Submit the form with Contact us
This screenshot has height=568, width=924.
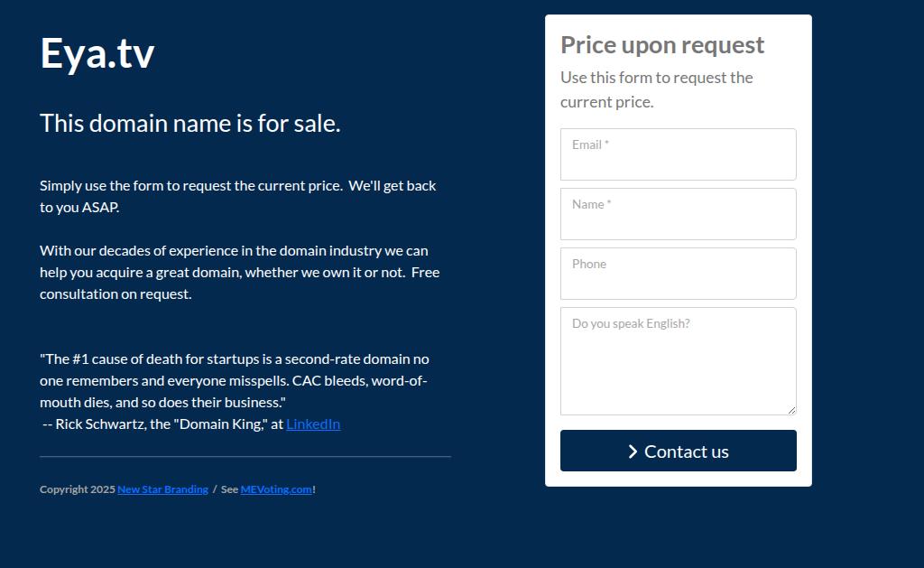(x=679, y=451)
